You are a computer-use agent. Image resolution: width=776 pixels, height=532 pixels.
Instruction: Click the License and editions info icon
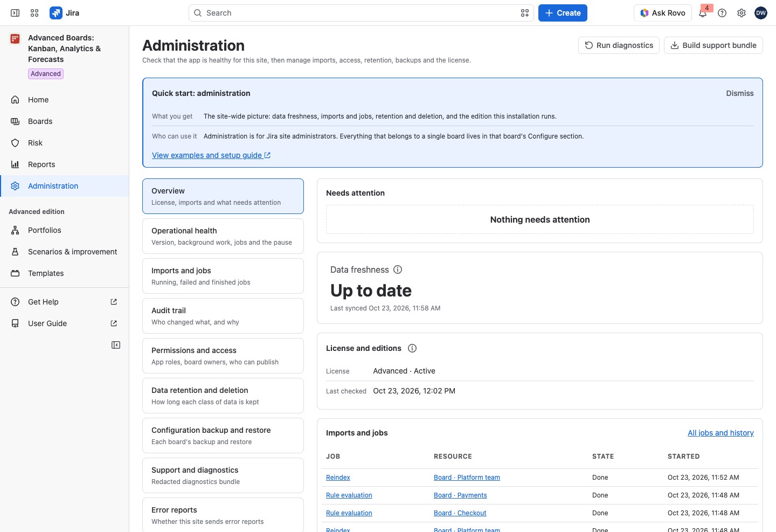(412, 348)
